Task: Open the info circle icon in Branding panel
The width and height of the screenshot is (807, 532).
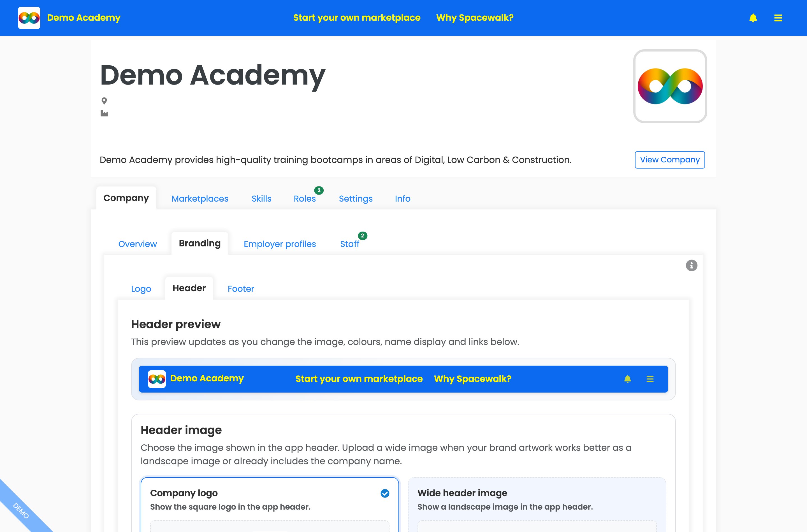Action: tap(691, 265)
